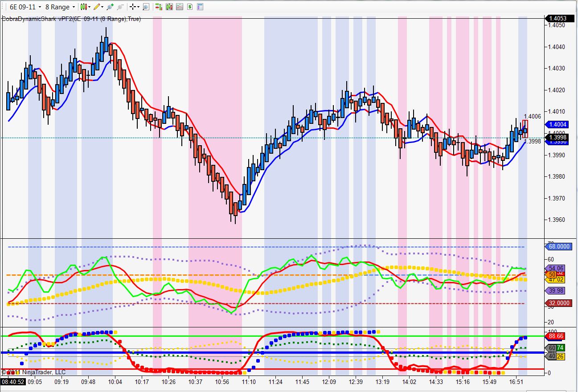Open the Indicators line-chart icon

tap(179, 7)
